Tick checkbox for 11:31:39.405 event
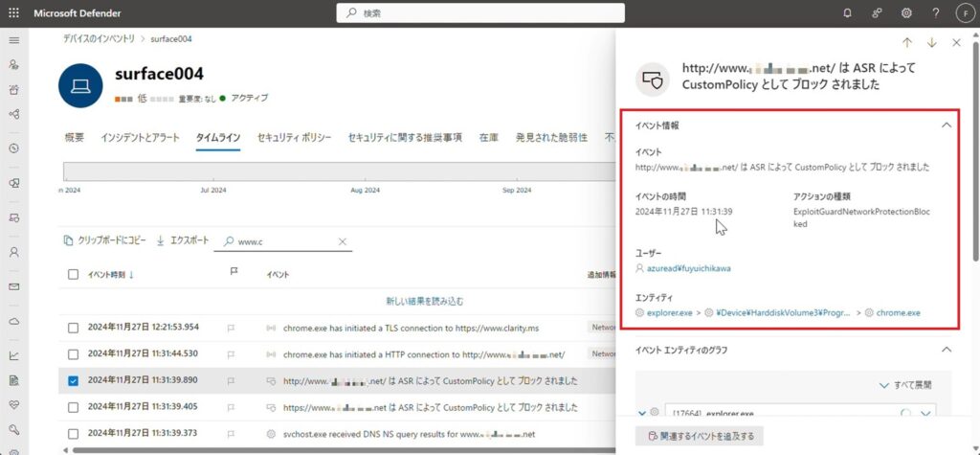 coord(73,407)
